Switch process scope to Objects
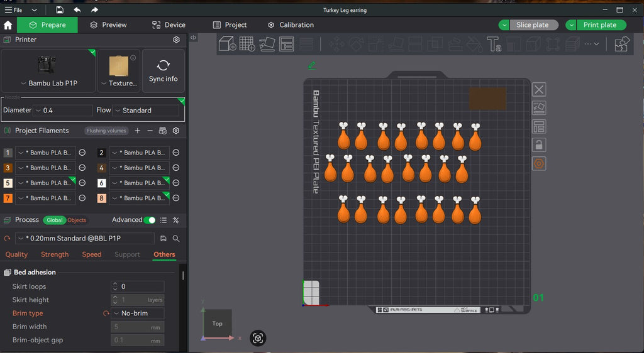644x353 pixels. pyautogui.click(x=77, y=220)
